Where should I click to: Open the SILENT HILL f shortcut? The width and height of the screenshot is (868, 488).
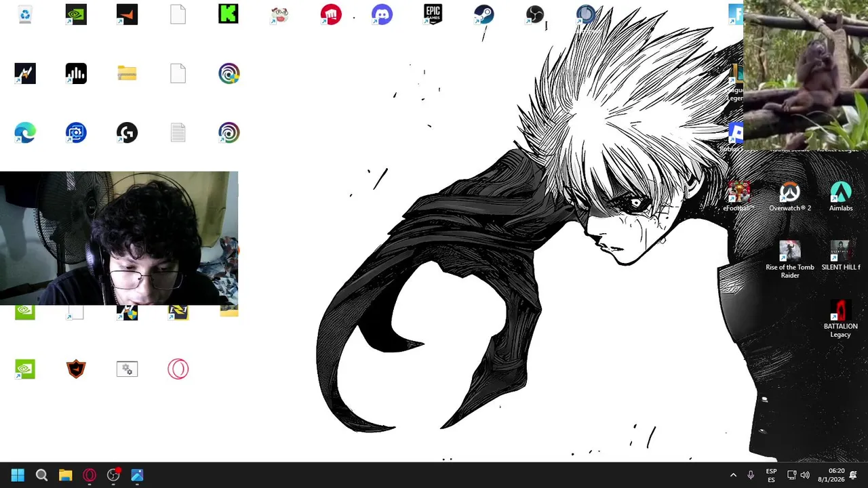point(841,256)
